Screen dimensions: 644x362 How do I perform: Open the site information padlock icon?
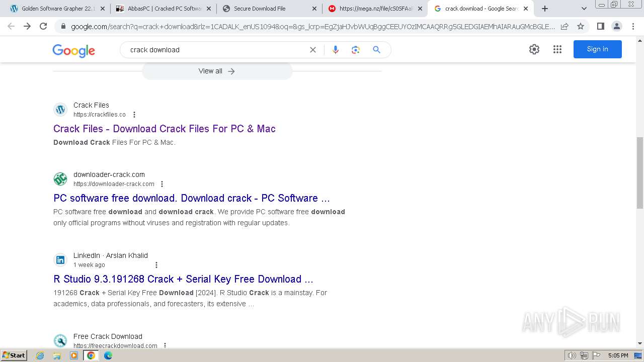(x=63, y=26)
